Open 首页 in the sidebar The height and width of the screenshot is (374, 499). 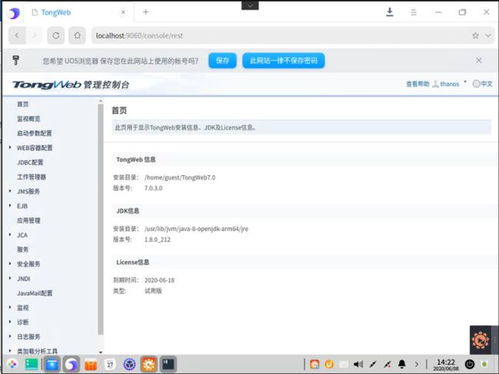23,104
